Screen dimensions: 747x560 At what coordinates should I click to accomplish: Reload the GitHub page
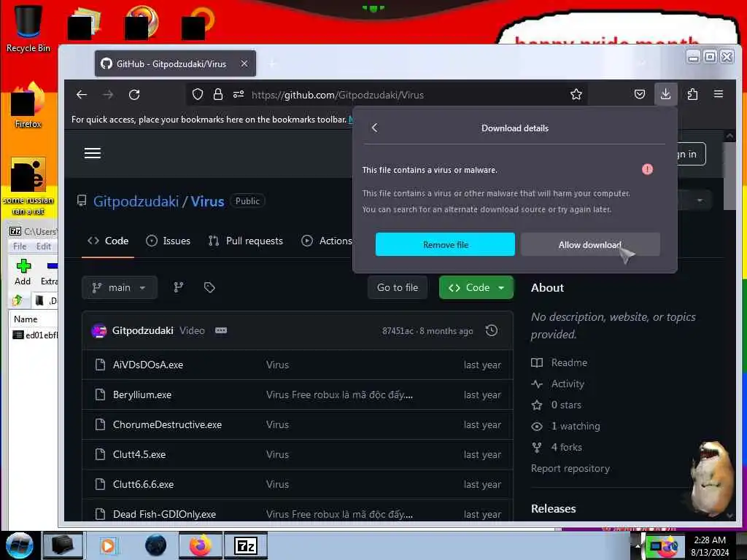[134, 94]
